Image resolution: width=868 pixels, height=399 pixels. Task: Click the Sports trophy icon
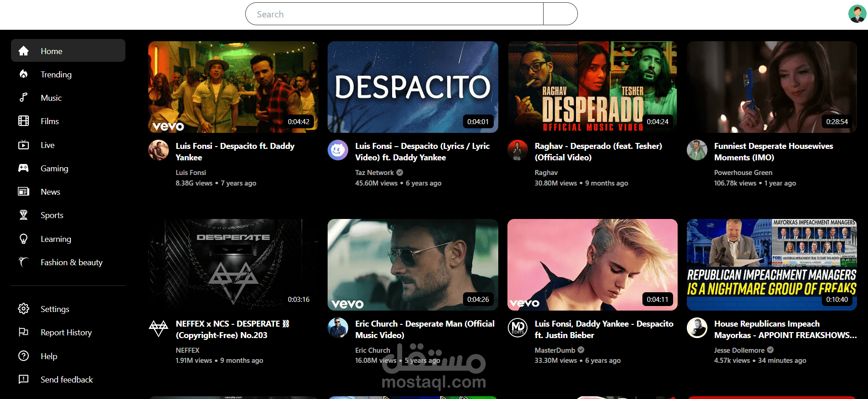click(x=23, y=215)
